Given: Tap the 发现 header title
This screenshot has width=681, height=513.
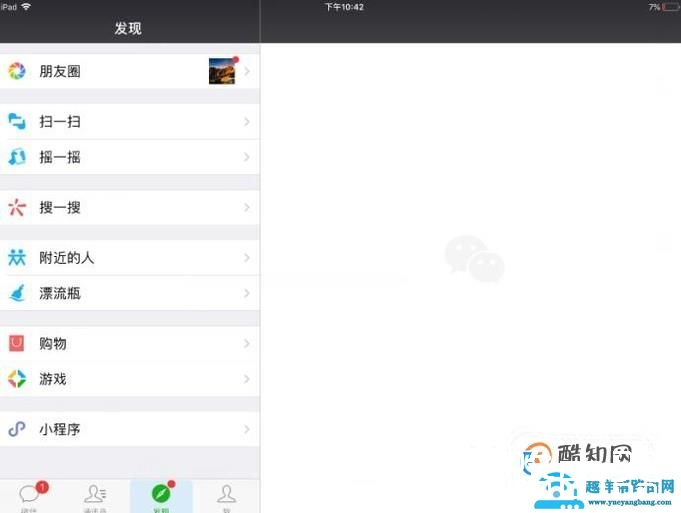Looking at the screenshot, I should (128, 28).
